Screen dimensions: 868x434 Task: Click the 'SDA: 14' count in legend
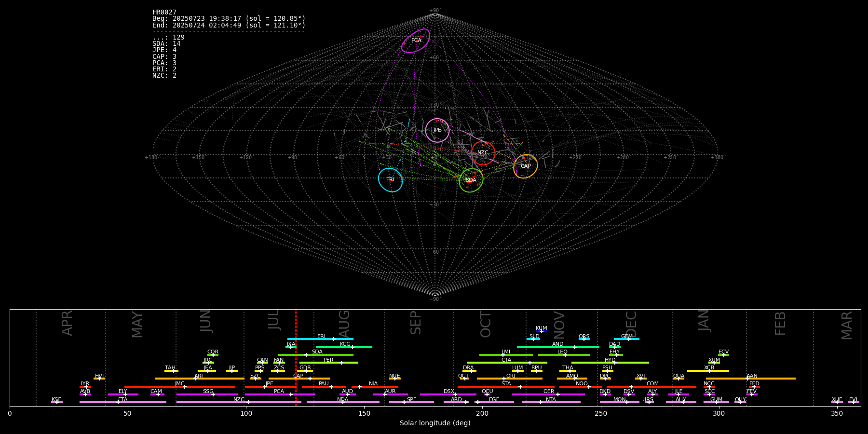click(166, 44)
